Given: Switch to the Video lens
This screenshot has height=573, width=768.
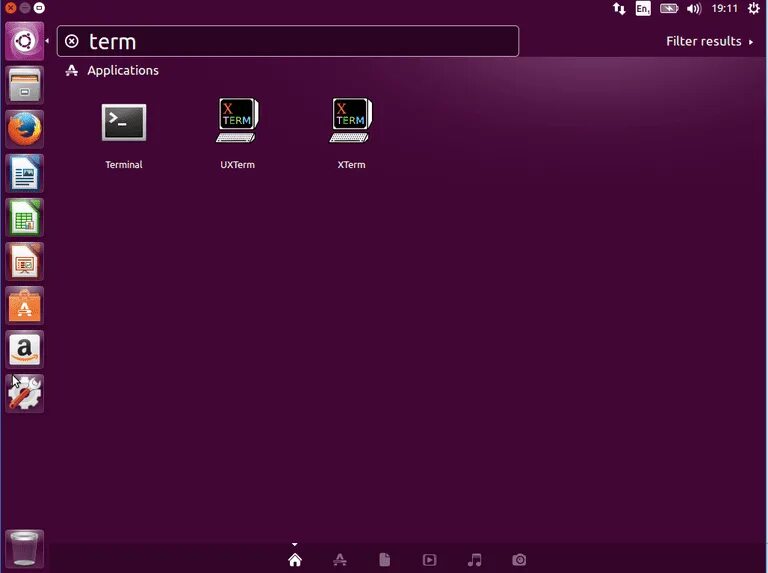Looking at the screenshot, I should point(430,559).
